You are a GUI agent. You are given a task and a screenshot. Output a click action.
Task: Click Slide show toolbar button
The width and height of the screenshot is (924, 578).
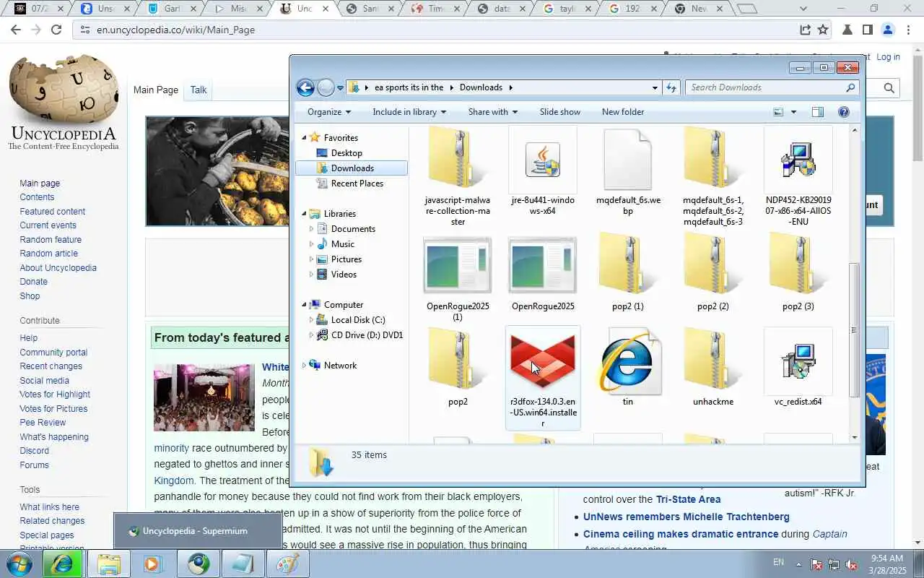pos(560,112)
